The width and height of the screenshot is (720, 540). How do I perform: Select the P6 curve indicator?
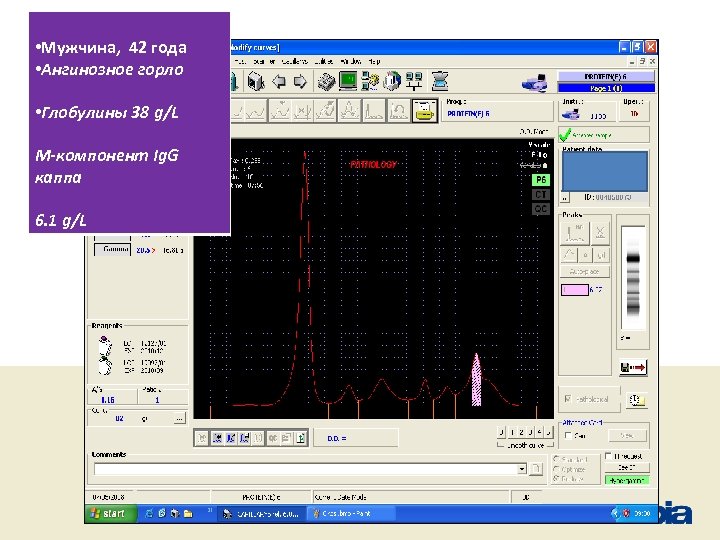pyautogui.click(x=540, y=180)
